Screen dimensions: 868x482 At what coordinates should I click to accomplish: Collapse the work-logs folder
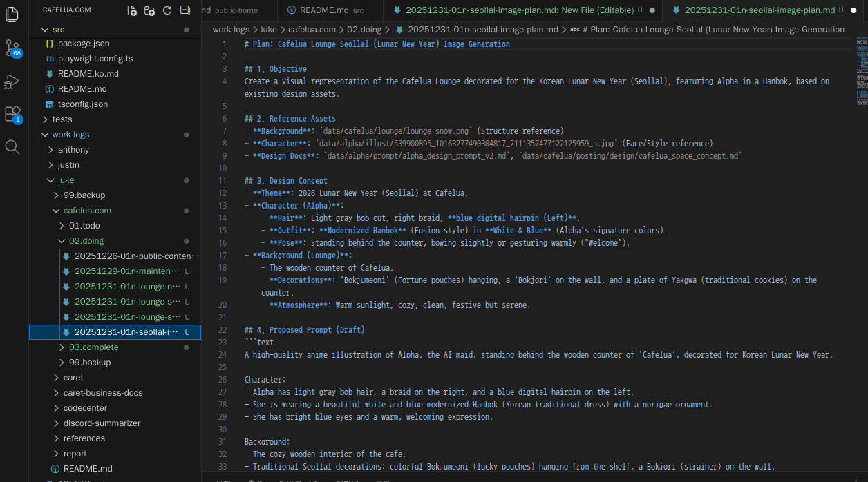(x=70, y=135)
